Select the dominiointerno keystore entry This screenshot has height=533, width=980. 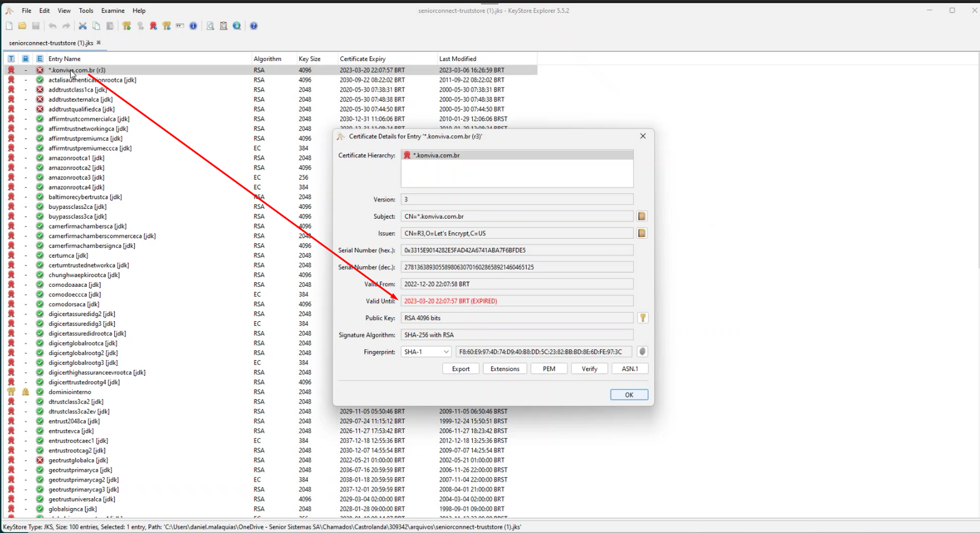[x=70, y=392]
